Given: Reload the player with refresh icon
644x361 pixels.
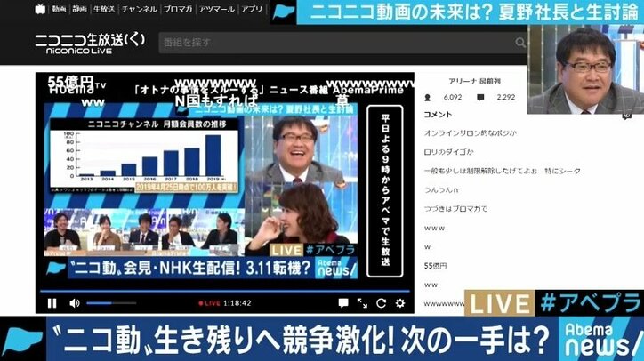Looking at the screenshot, I should click(x=381, y=303).
